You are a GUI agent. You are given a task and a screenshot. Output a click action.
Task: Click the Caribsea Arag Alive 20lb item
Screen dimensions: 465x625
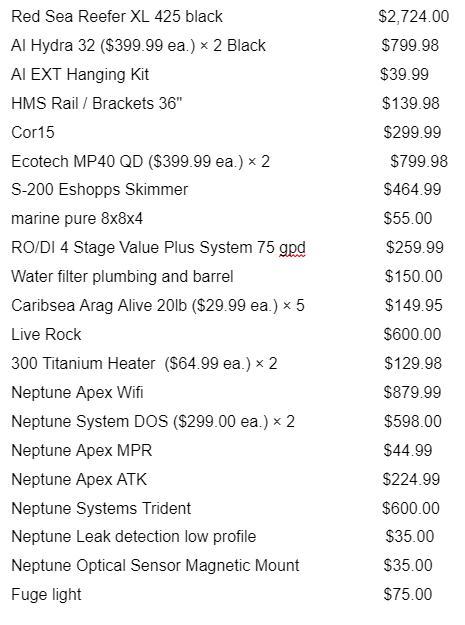pyautogui.click(x=158, y=306)
